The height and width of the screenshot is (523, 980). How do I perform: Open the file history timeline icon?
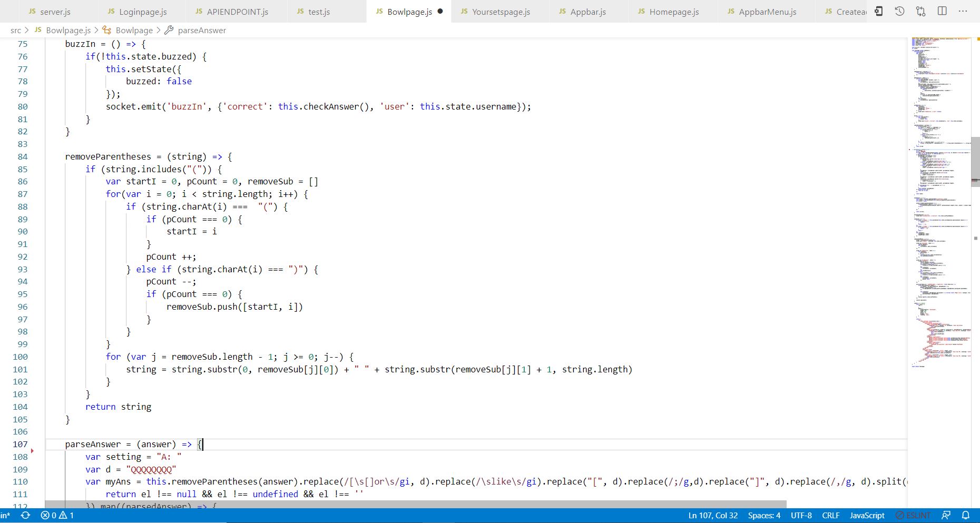tap(899, 11)
